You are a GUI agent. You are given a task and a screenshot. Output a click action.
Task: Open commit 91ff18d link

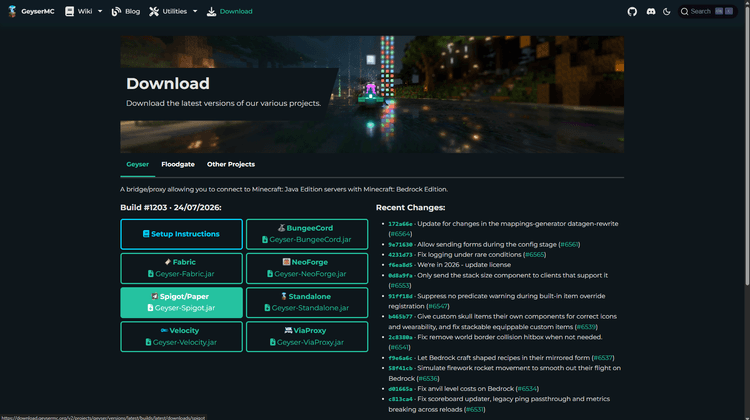point(400,296)
